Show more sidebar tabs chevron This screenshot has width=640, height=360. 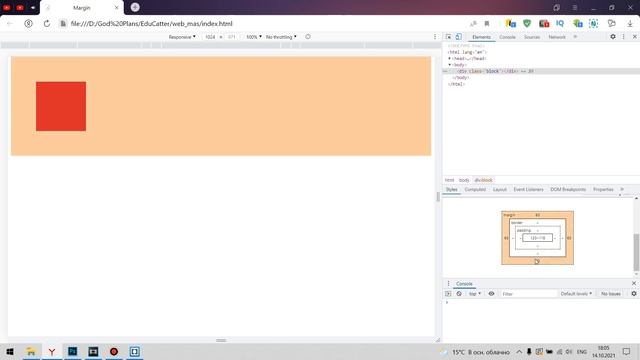[622, 190]
